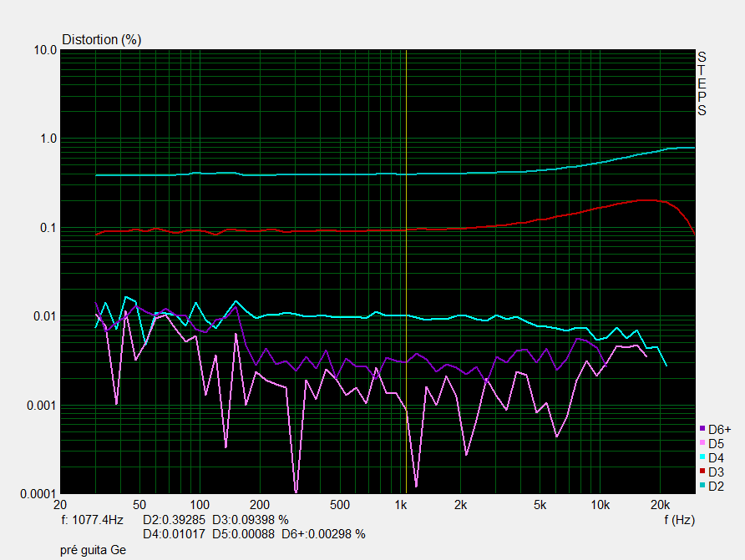Select the D2 legend label
The width and height of the screenshot is (745, 560).
[x=716, y=487]
